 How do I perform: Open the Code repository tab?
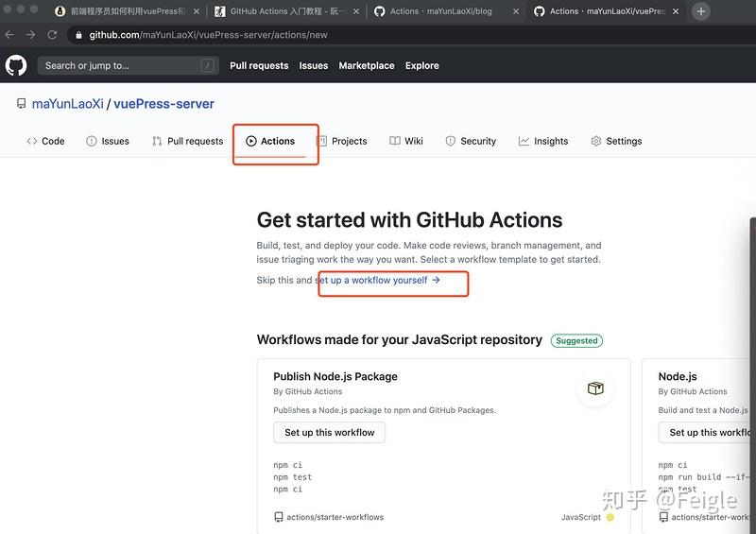45,141
